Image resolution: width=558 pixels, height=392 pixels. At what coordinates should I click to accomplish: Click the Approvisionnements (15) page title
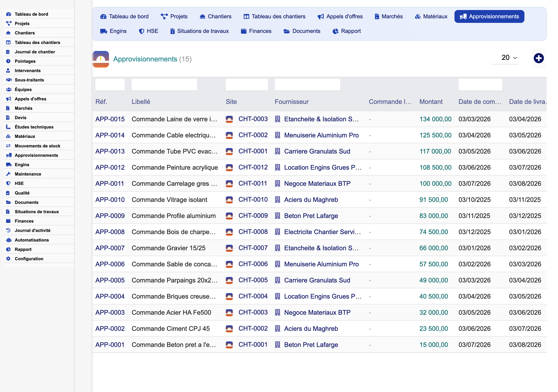[x=152, y=59]
